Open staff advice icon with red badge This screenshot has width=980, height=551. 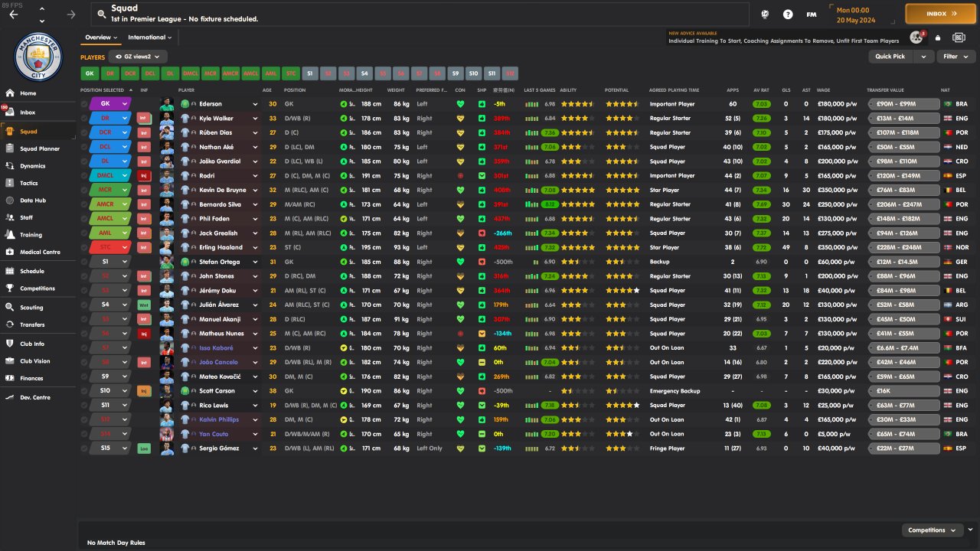coord(916,37)
